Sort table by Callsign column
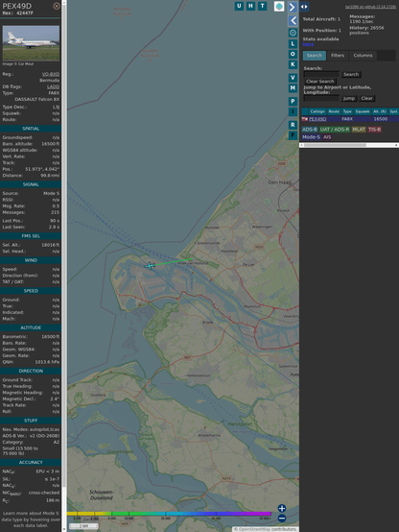Viewport: 399px width, 532px height. click(x=317, y=111)
